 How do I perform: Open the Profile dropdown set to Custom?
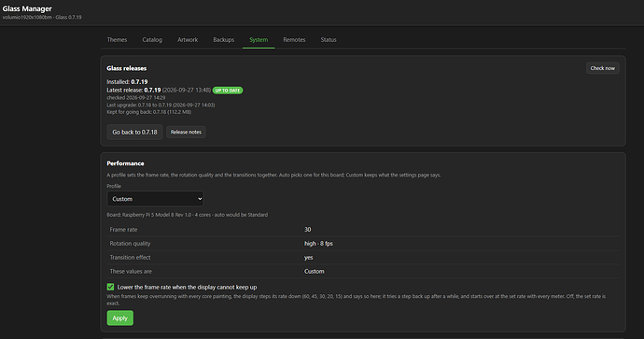pos(155,199)
